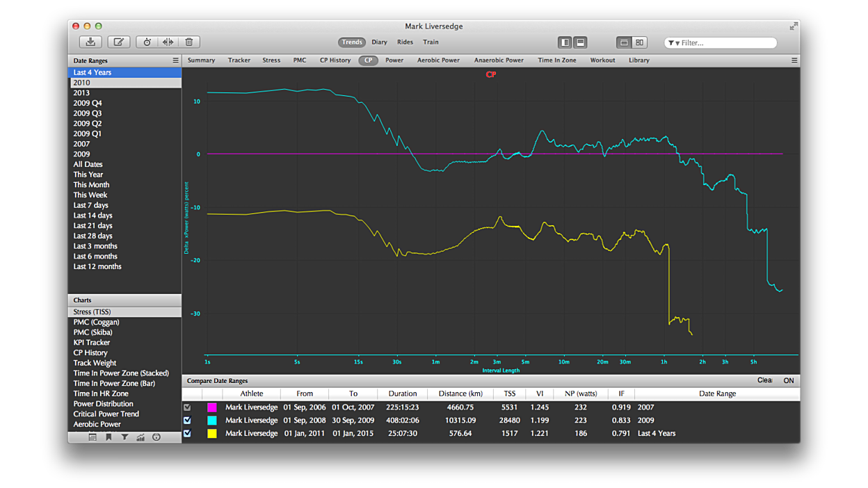Click the import/download activity icon
Image resolution: width=868 pixels, height=488 pixels.
pos(90,42)
